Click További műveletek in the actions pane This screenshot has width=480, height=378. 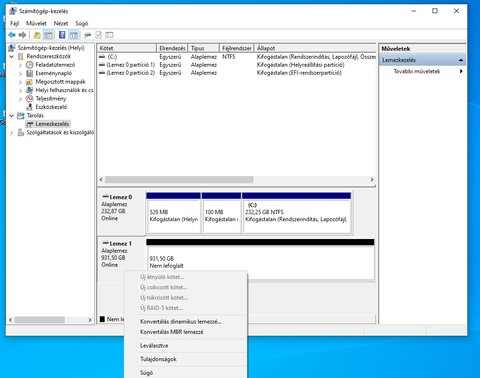(417, 71)
